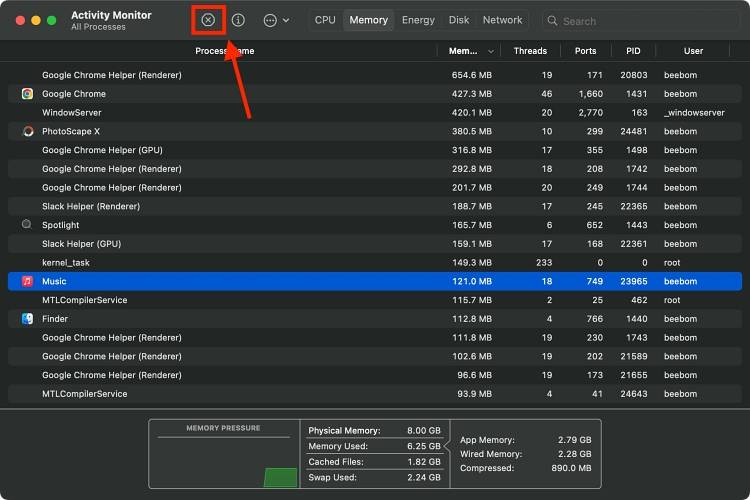The width and height of the screenshot is (750, 500).
Task: Select the kernel_task process row
Action: [66, 263]
